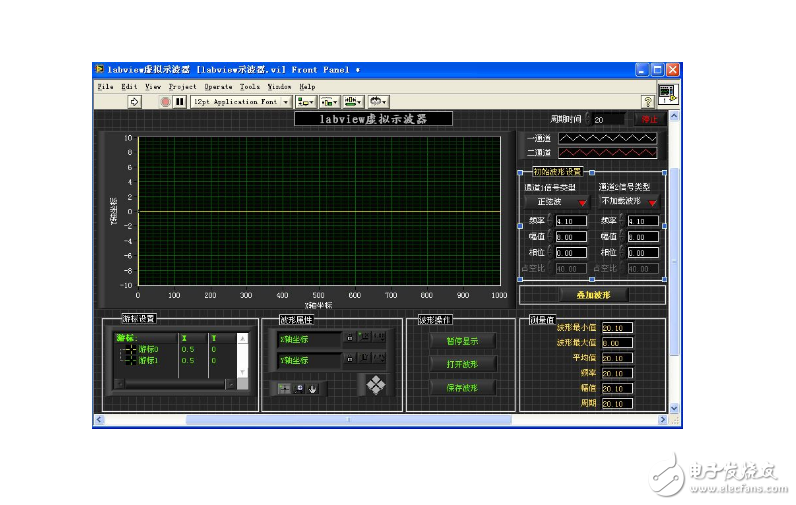Image resolution: width=796 pixels, height=505 pixels.
Task: Open the File menu
Action: coord(106,87)
